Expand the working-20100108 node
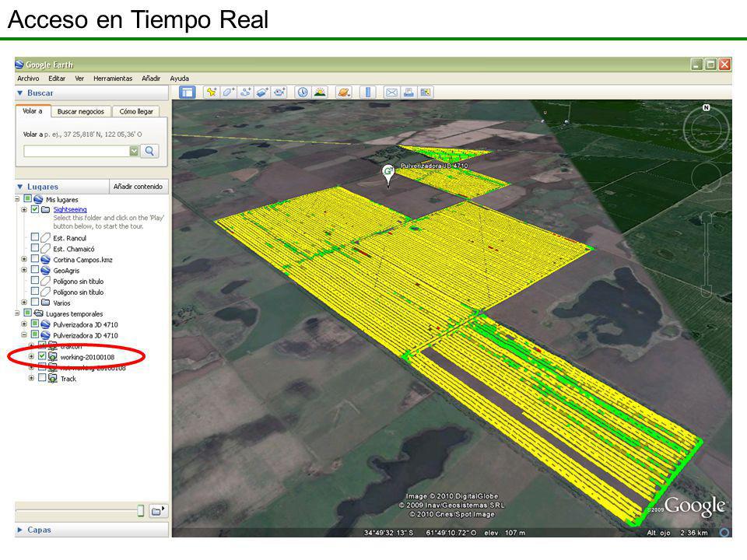The height and width of the screenshot is (560, 747). point(31,356)
